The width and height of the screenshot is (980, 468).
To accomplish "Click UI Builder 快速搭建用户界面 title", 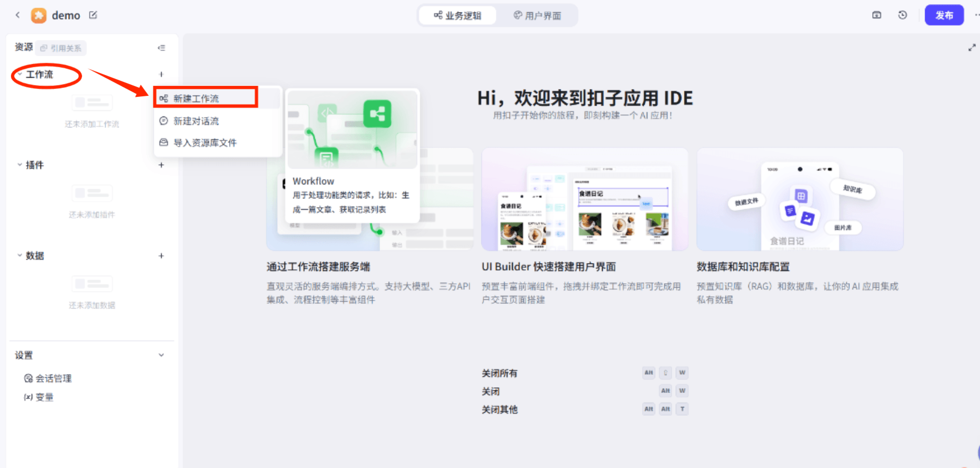I will (x=549, y=267).
